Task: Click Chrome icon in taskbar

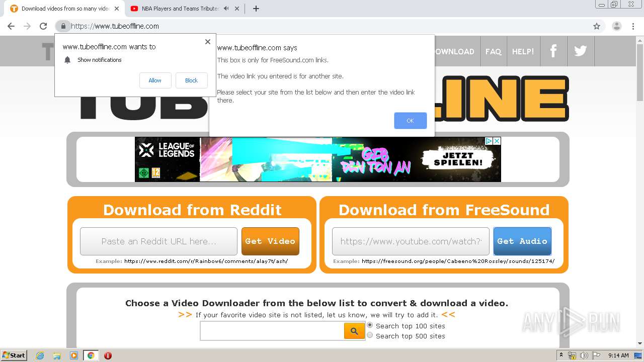Action: point(91,355)
